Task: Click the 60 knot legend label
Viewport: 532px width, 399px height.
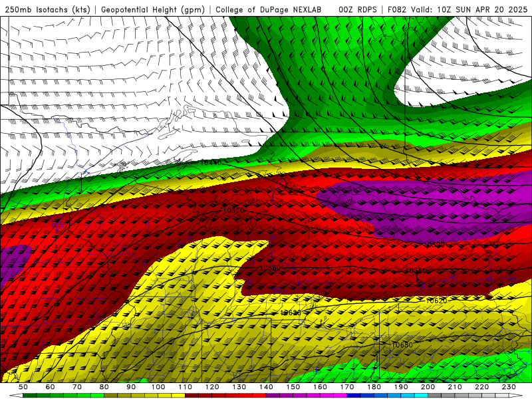Action: tap(51, 387)
